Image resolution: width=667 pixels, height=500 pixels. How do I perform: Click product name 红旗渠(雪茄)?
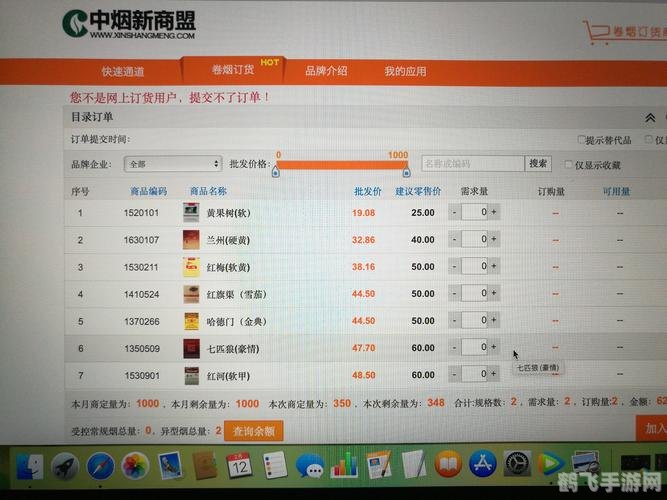(237, 294)
